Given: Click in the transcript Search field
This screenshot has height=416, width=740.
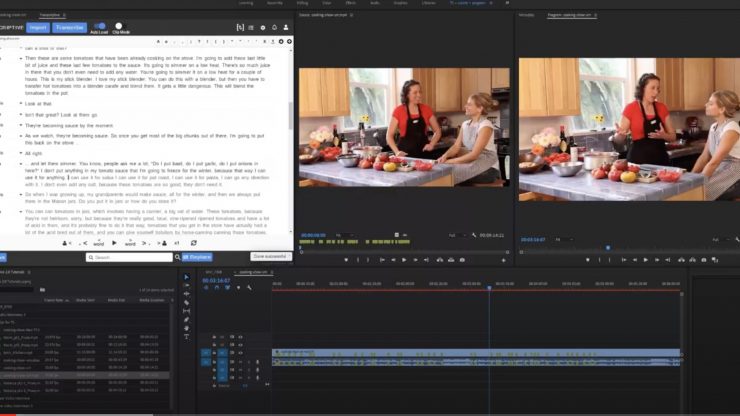Looking at the screenshot, I should (130, 257).
